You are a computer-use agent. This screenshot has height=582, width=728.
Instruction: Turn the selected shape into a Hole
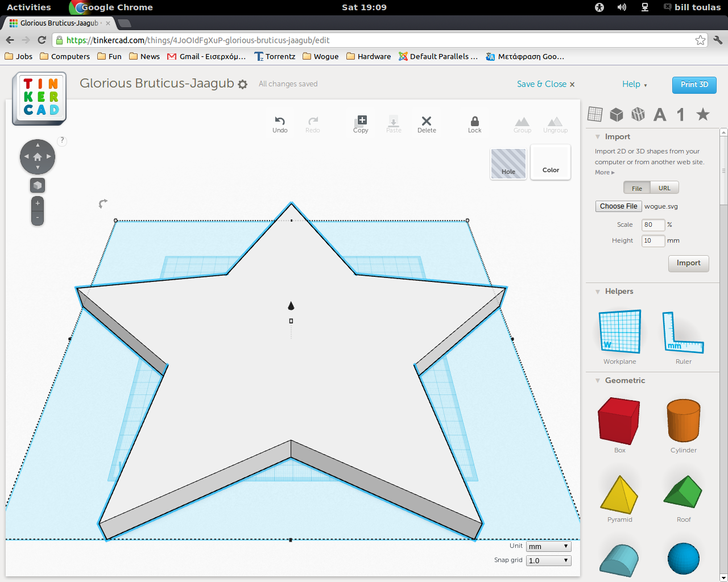point(508,162)
